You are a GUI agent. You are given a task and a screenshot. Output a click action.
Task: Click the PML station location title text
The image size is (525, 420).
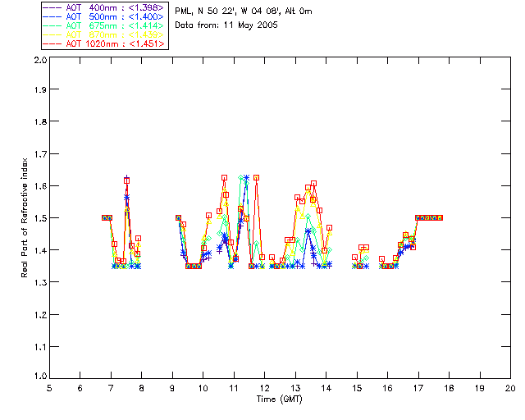[244, 11]
